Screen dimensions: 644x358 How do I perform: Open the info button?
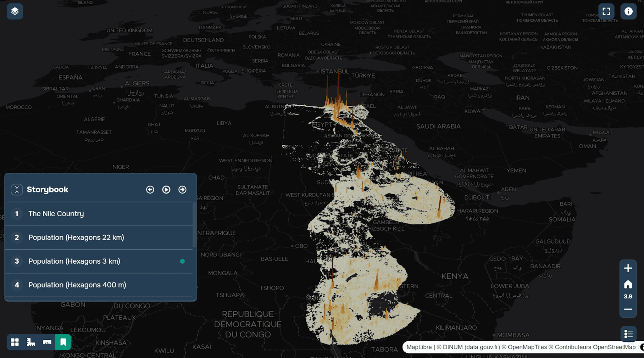(x=628, y=11)
